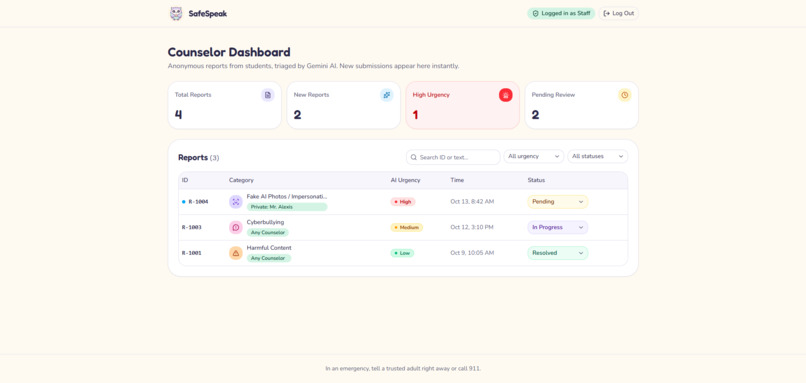The image size is (806, 383).
Task: Click the Low urgency badge
Action: tap(402, 253)
